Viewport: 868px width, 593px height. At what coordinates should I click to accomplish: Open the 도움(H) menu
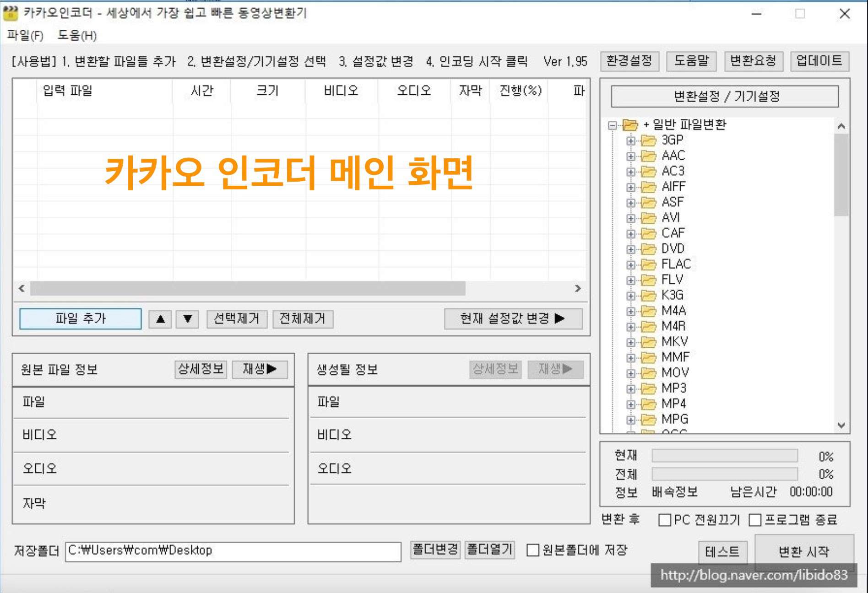coord(77,35)
